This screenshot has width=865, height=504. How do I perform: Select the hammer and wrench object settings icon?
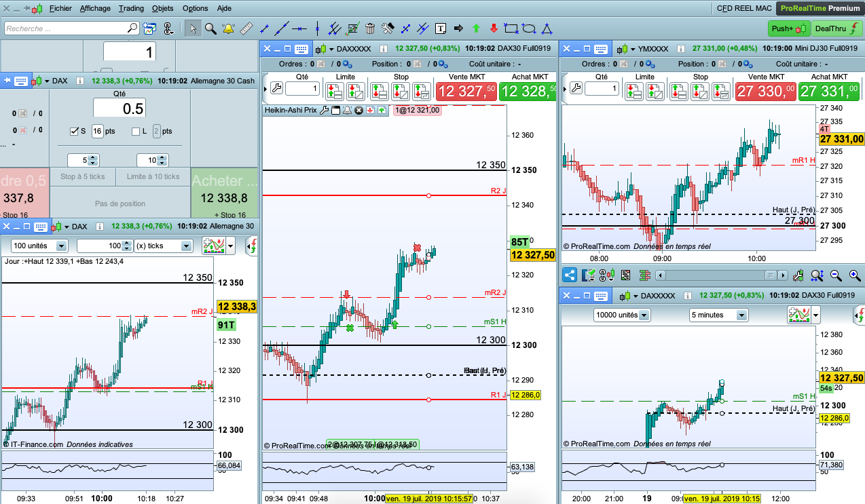[388, 28]
